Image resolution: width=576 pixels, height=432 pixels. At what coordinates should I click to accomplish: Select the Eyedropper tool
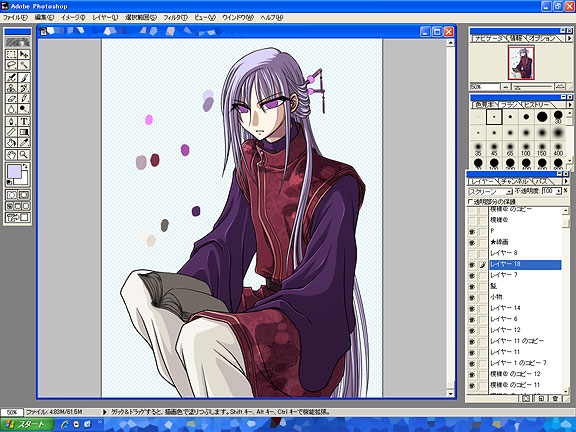(24, 142)
